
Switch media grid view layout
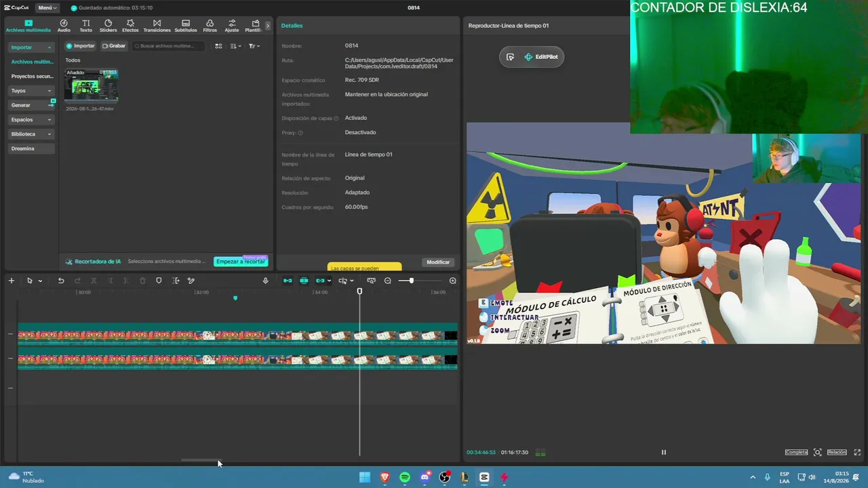click(218, 46)
